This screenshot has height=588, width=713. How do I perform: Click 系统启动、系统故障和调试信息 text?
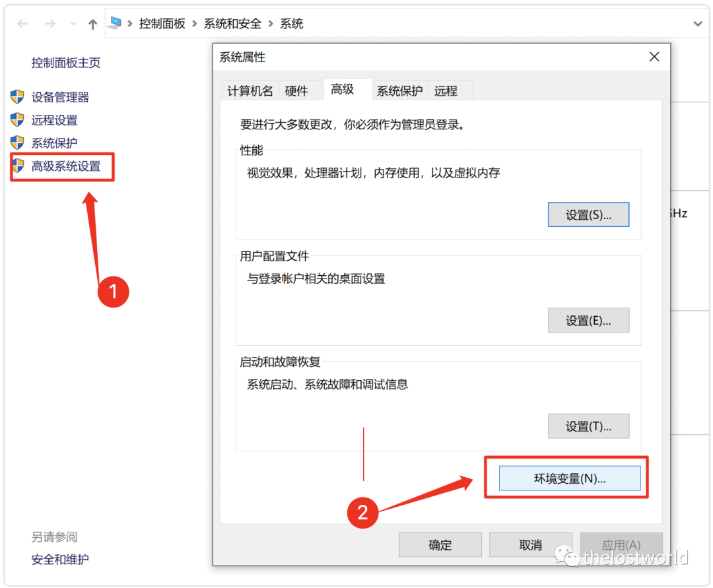(x=327, y=385)
